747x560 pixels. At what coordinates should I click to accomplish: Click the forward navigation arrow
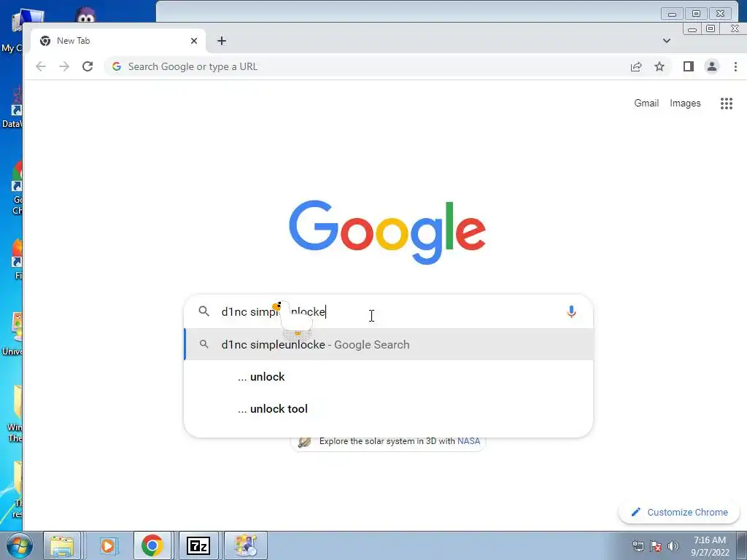pos(64,66)
